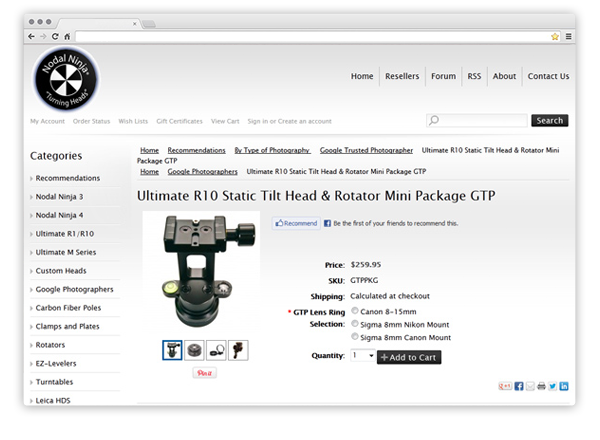Click the Pin it button

pyautogui.click(x=204, y=372)
